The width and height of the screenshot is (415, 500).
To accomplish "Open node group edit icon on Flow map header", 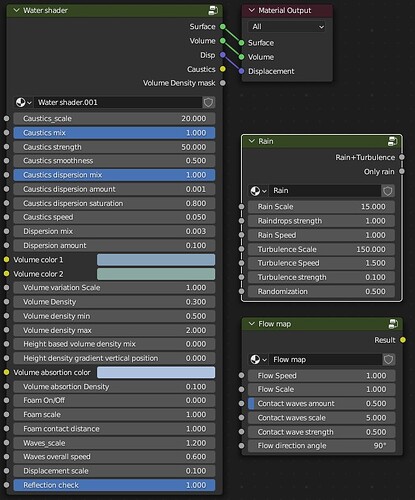I will tap(393, 324).
